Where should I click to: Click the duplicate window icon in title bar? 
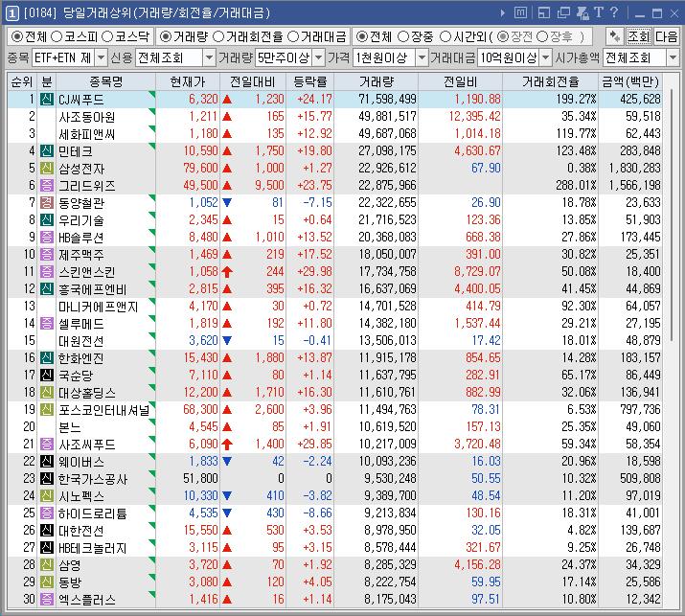563,13
